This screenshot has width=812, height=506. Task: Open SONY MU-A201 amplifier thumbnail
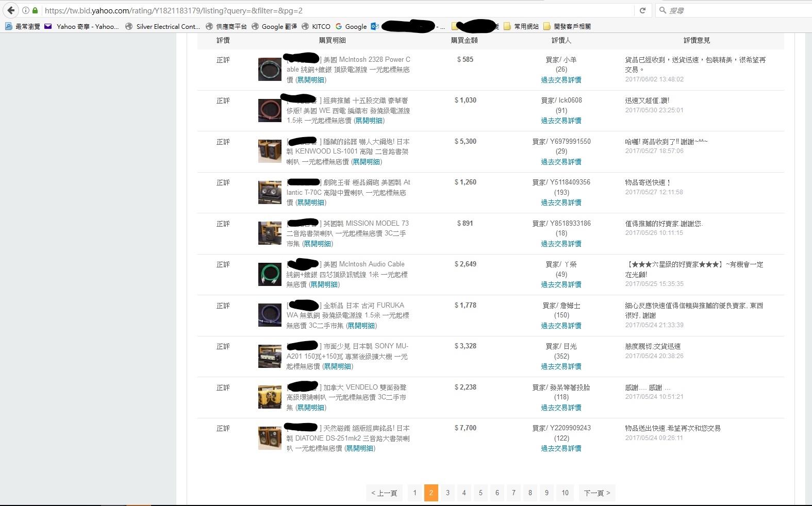[270, 356]
